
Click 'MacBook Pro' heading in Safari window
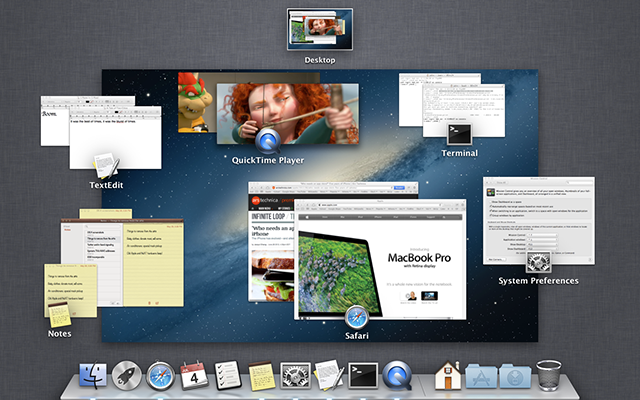[419, 258]
